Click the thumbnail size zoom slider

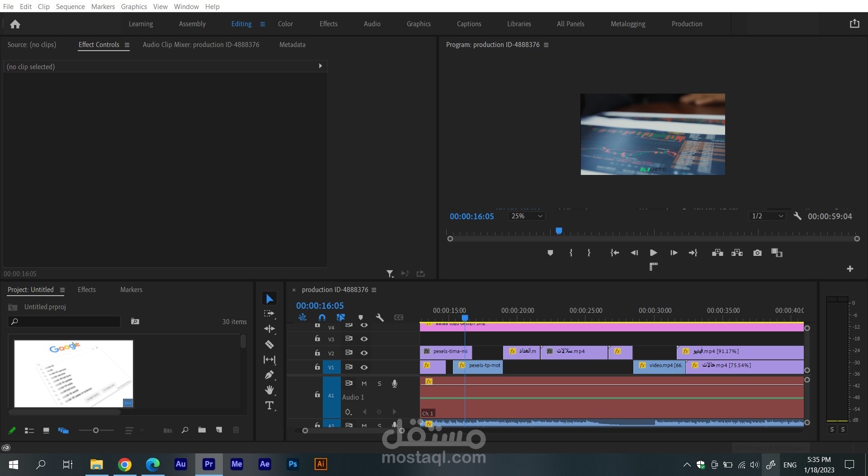96,430
